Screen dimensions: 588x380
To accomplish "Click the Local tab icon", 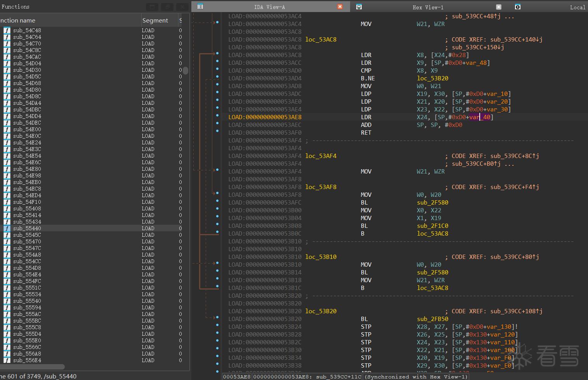I will pos(517,7).
